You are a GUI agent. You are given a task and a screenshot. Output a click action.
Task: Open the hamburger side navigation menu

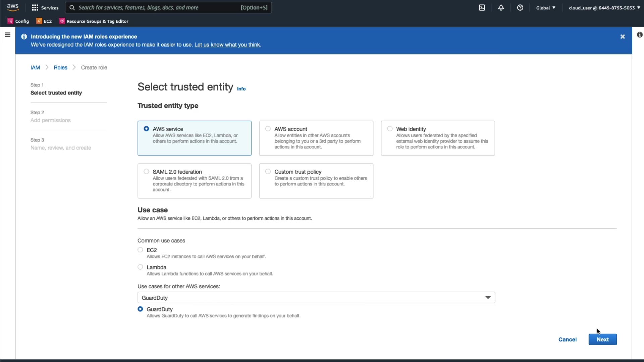pos(7,35)
